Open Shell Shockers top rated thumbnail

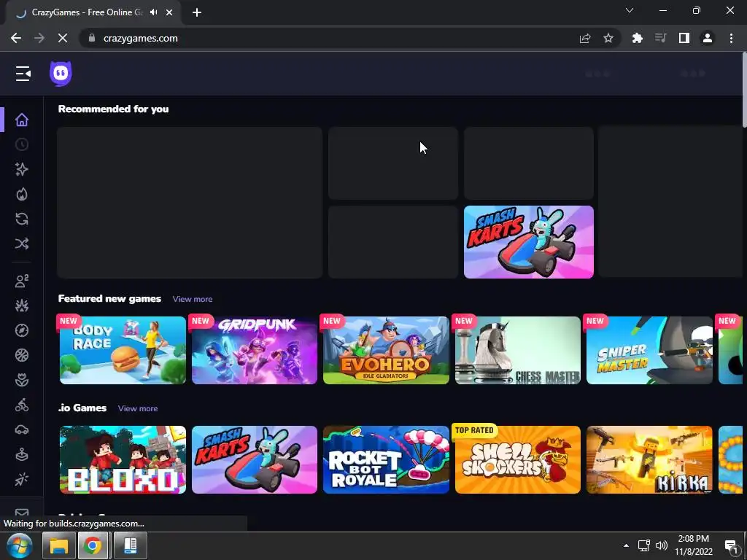pyautogui.click(x=518, y=459)
